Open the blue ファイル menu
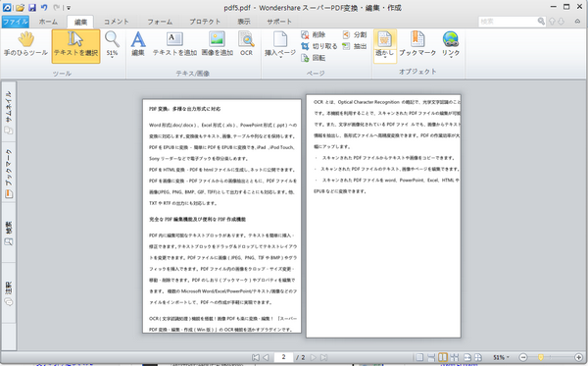Screen dimensions: 588x366 (x=15, y=22)
